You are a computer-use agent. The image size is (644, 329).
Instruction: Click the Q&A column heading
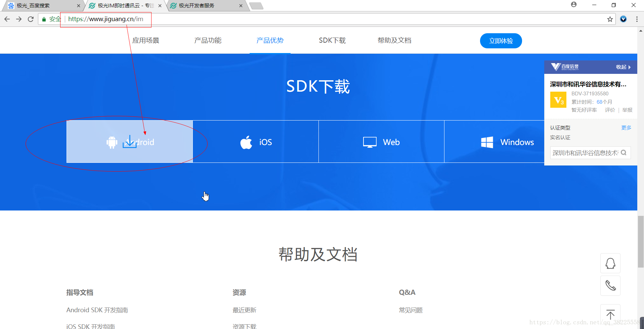pyautogui.click(x=407, y=292)
